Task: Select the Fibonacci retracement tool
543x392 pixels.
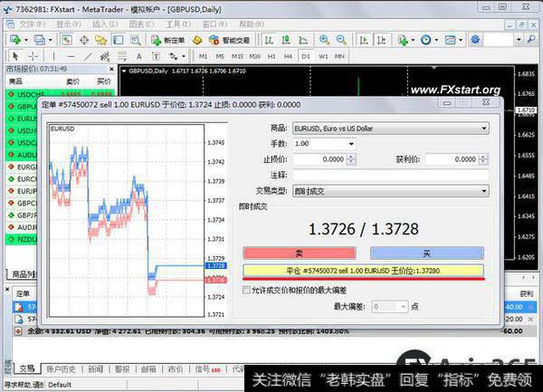Action: [x=122, y=56]
